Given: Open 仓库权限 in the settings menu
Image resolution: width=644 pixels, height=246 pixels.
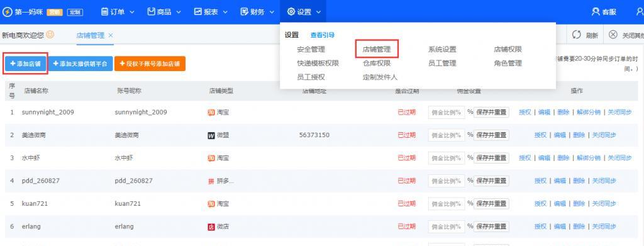Looking at the screenshot, I should pos(377,64).
